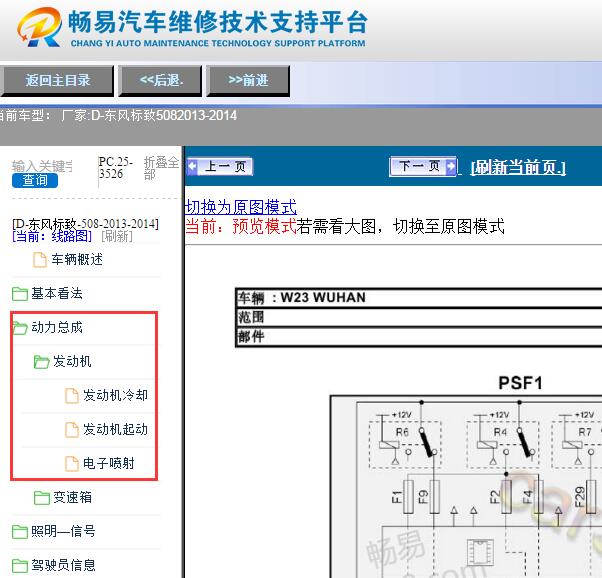Image resolution: width=602 pixels, height=578 pixels.
Task: Go to next page 下一页
Action: click(423, 166)
